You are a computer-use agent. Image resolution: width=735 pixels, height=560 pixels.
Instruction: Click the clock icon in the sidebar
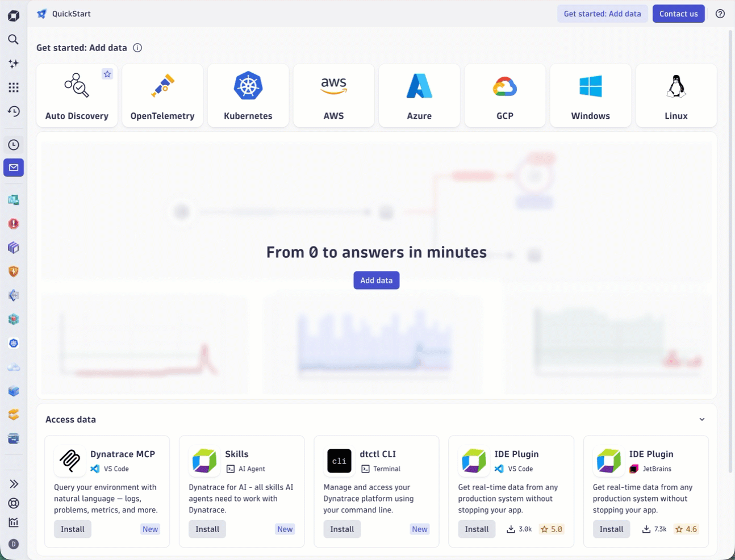pos(14,145)
